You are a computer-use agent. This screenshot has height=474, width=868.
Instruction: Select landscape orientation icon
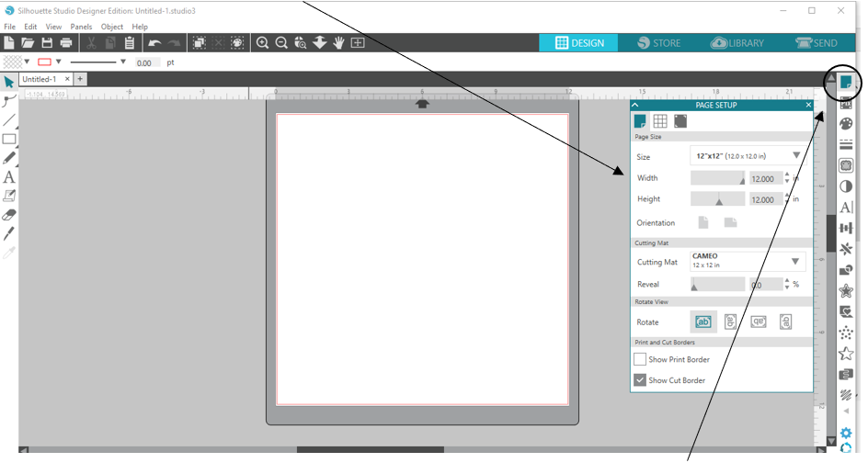(731, 222)
